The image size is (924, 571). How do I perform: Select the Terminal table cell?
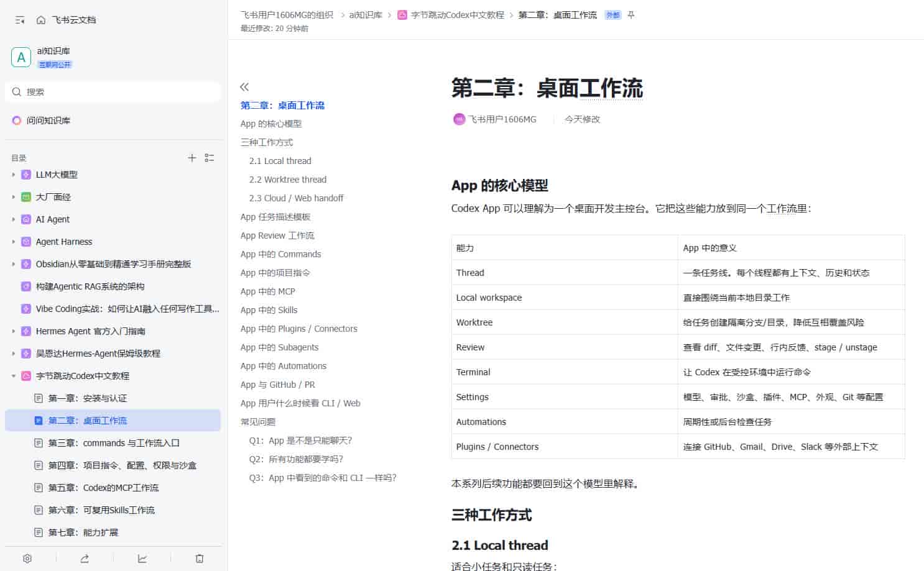click(565, 372)
